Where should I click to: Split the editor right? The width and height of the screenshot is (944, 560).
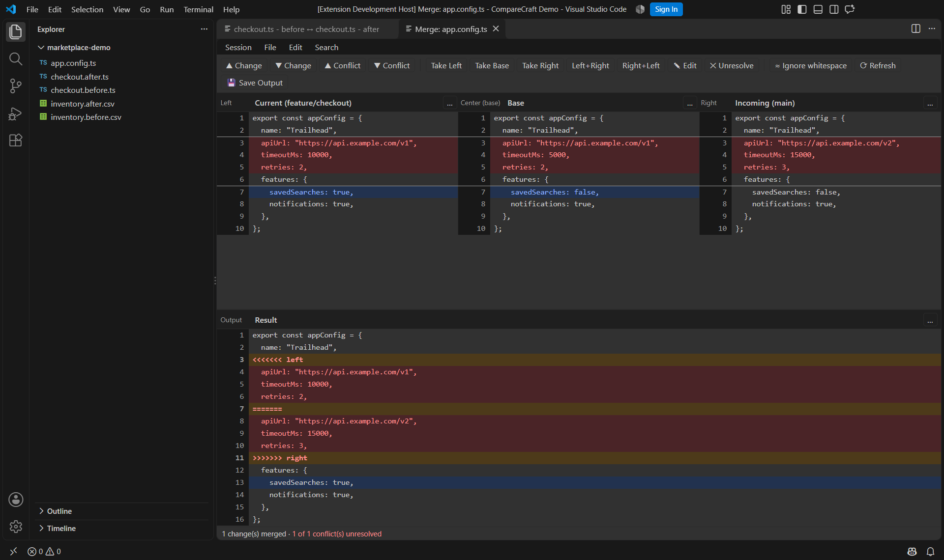pyautogui.click(x=915, y=28)
